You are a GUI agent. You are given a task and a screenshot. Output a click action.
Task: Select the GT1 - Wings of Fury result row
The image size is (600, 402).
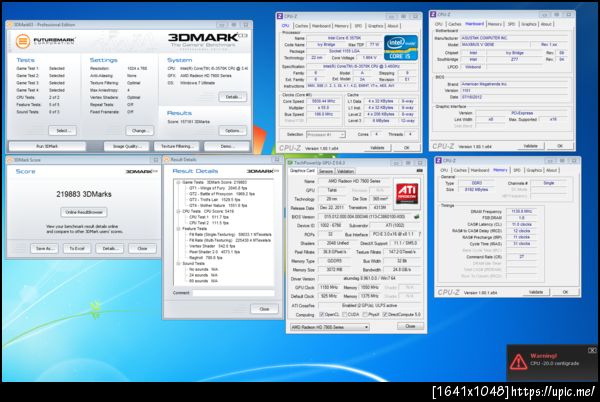click(214, 188)
